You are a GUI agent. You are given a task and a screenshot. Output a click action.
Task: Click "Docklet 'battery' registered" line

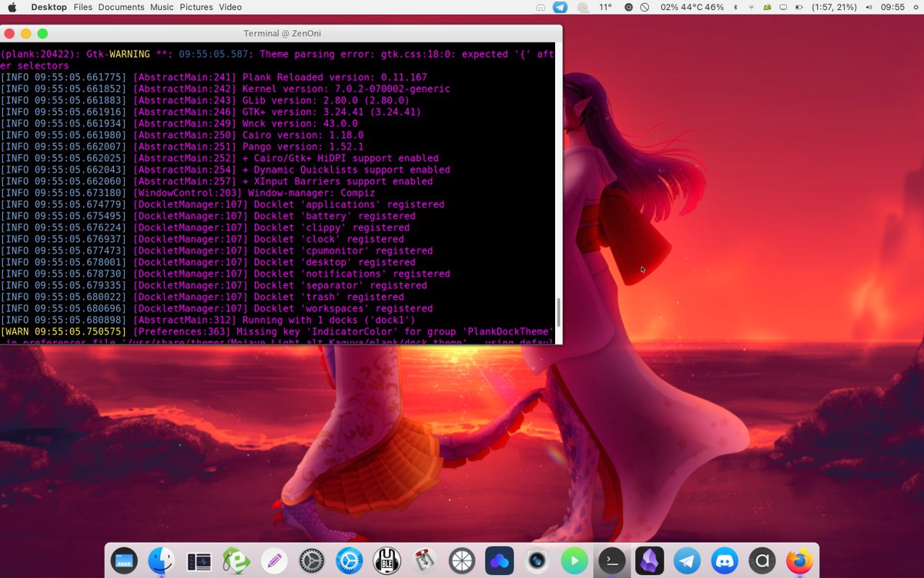tap(335, 216)
